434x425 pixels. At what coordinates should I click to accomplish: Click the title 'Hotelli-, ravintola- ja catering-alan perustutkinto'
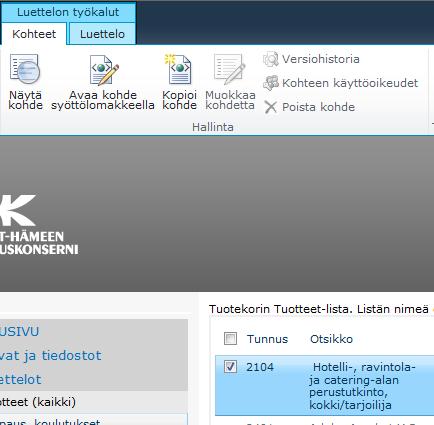pyautogui.click(x=362, y=386)
